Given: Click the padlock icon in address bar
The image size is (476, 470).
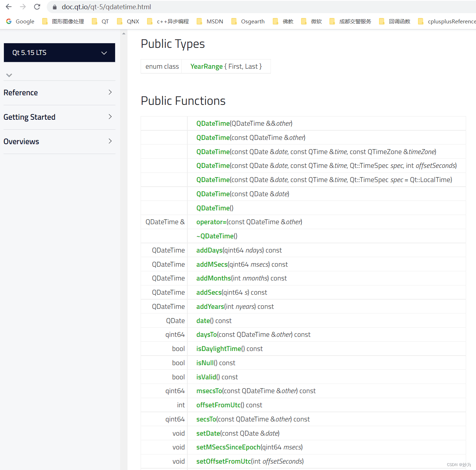Looking at the screenshot, I should [x=55, y=7].
